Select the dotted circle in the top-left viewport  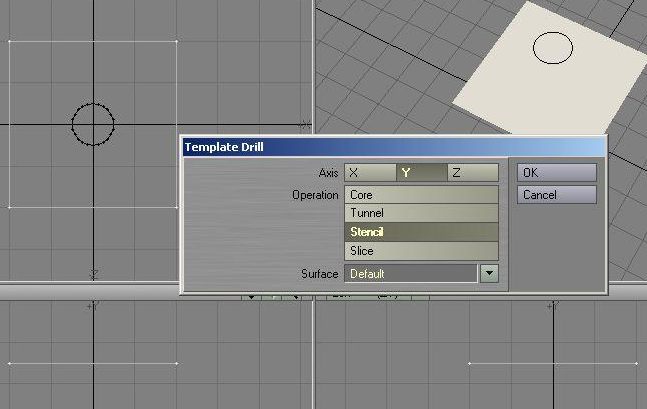click(x=93, y=124)
